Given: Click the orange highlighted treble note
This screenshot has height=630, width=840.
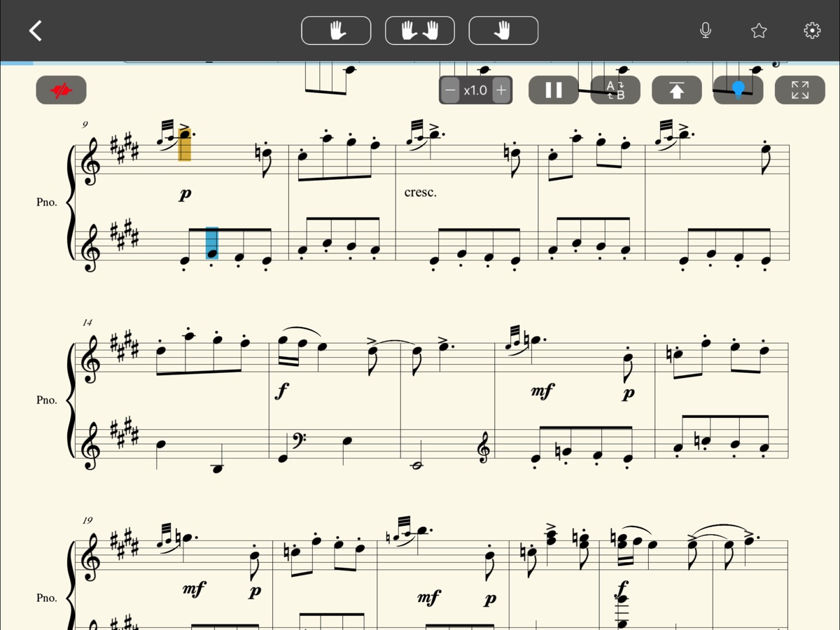Looking at the screenshot, I should [184, 144].
